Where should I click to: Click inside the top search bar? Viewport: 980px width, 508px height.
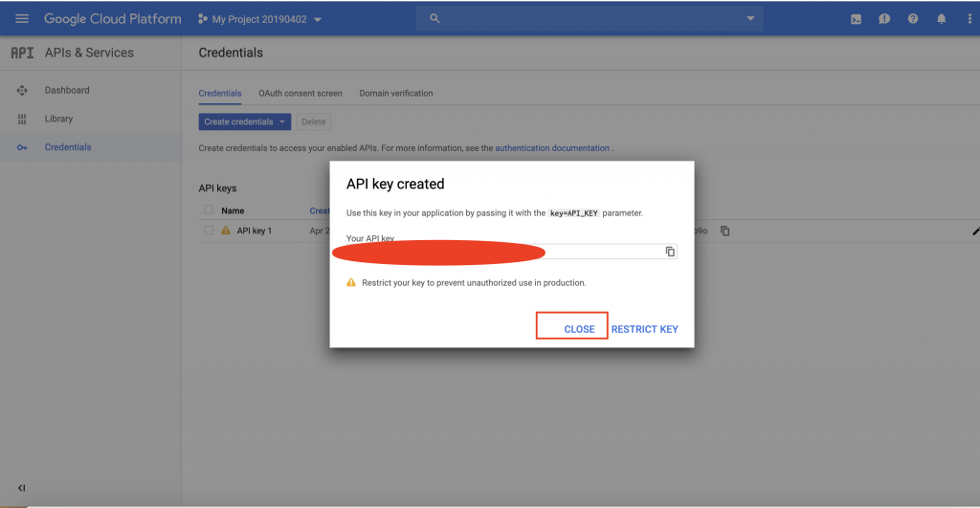click(590, 19)
